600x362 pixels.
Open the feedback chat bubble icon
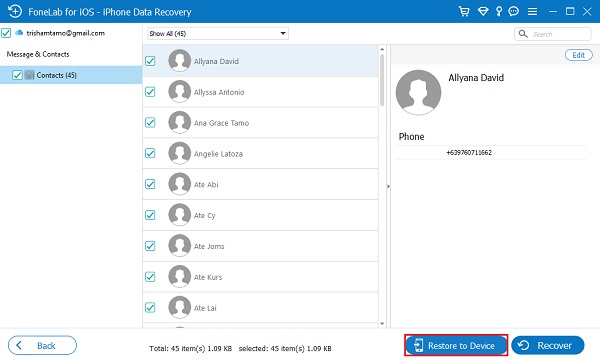tap(514, 11)
